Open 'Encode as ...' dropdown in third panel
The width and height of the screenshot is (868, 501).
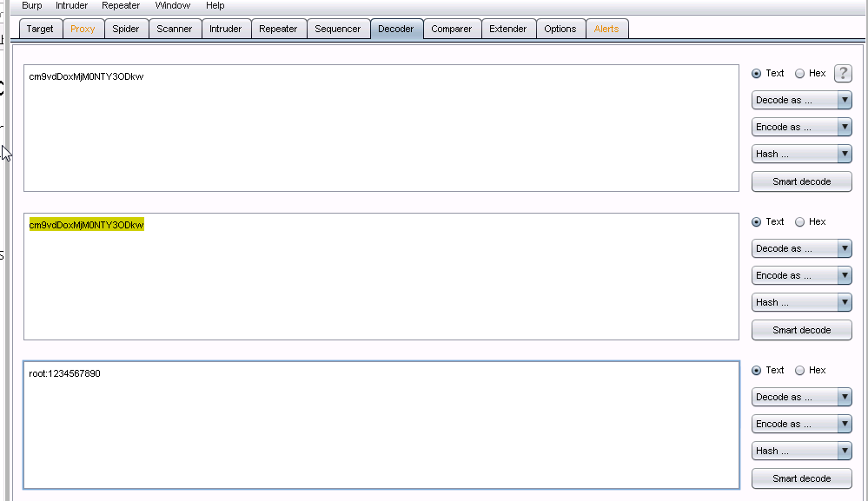click(x=801, y=424)
